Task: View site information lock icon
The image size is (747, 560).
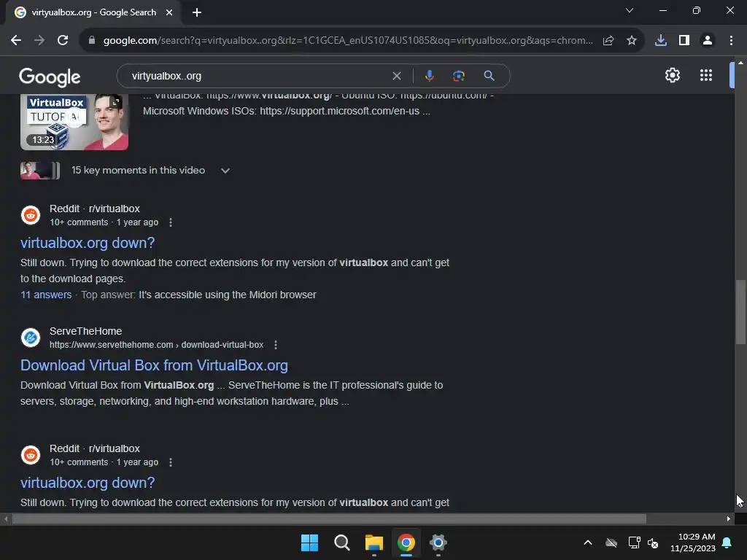Action: point(91,41)
